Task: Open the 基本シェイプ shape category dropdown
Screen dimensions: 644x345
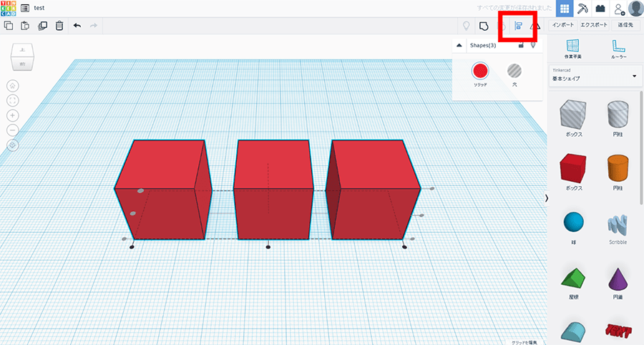Action: pyautogui.click(x=594, y=75)
